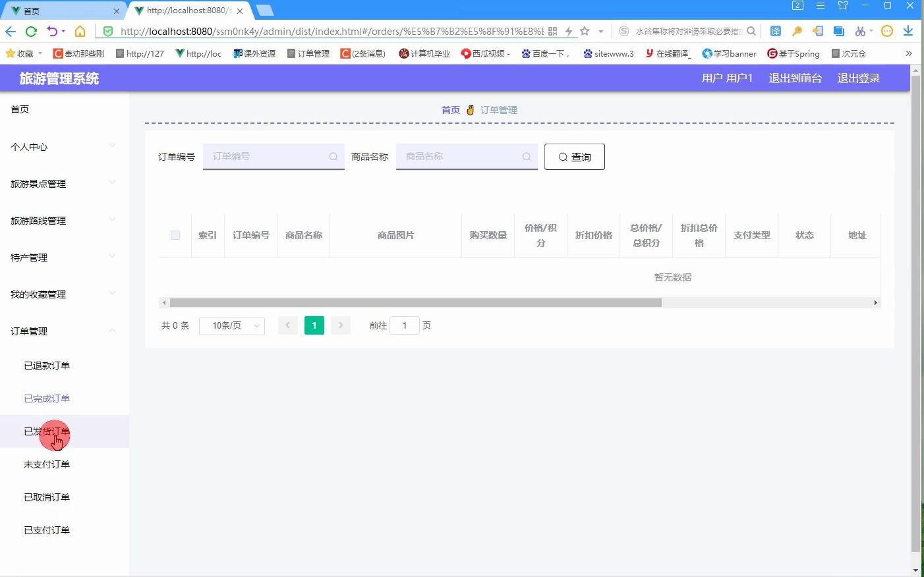
Task: Go to next page in pagination
Action: (x=341, y=325)
